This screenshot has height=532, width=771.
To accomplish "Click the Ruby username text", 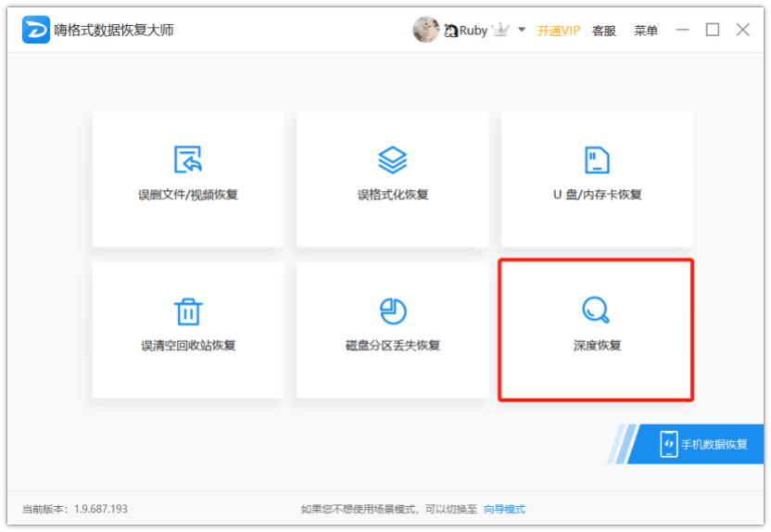I will (473, 31).
